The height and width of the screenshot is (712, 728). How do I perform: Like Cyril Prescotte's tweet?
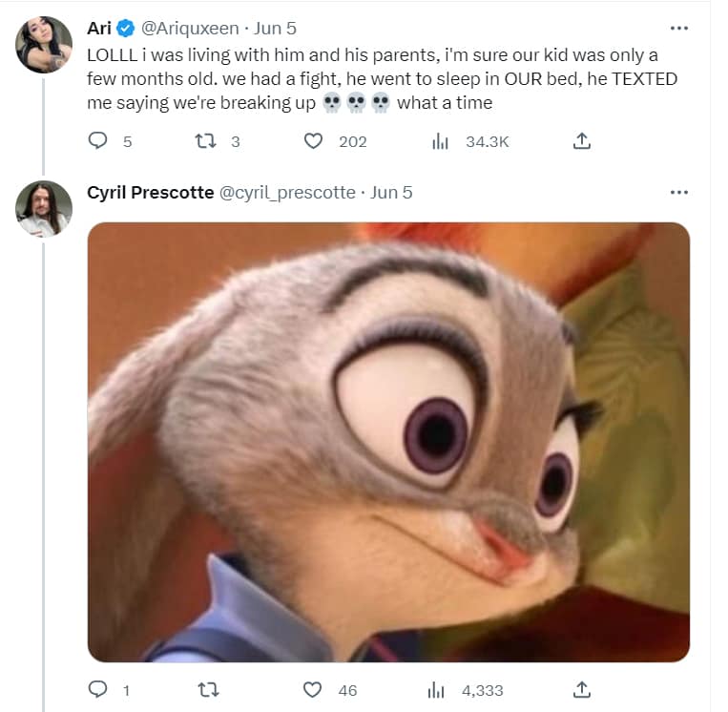point(313,689)
